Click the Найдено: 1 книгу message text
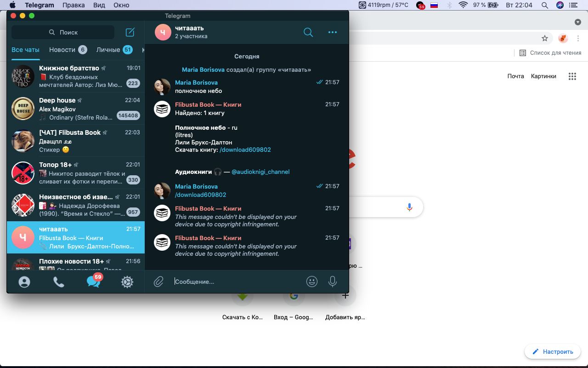Screen dimensions: 588x368 click(200, 113)
